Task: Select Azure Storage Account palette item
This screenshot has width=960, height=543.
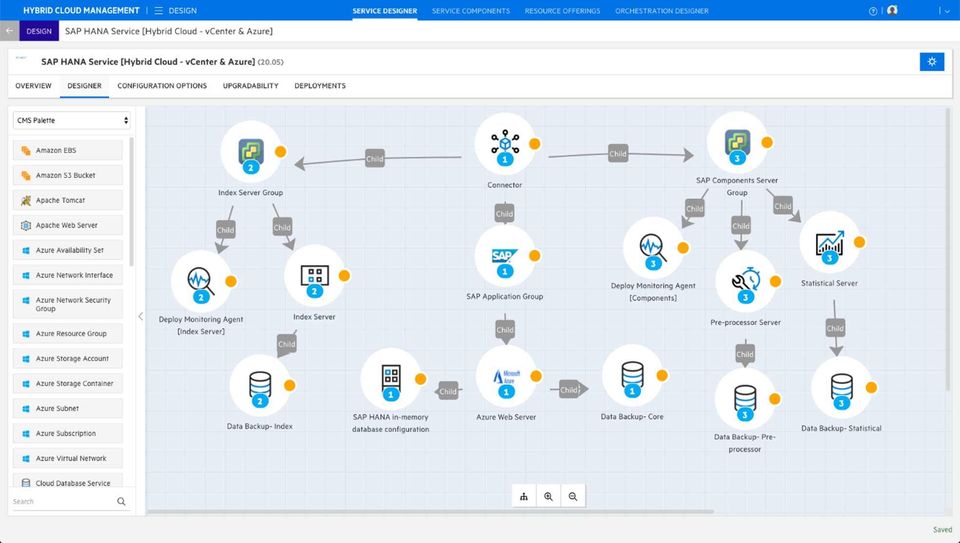Action: (67, 359)
